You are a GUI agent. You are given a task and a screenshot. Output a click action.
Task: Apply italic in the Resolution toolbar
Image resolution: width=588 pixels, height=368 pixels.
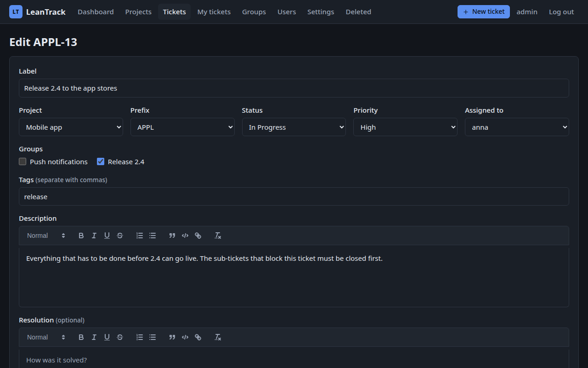pyautogui.click(x=94, y=337)
